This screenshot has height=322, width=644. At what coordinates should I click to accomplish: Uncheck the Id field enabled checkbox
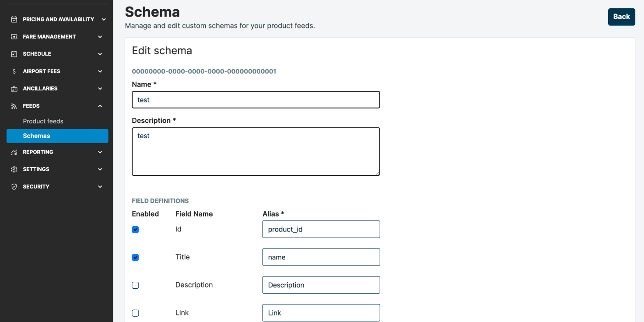(x=135, y=230)
